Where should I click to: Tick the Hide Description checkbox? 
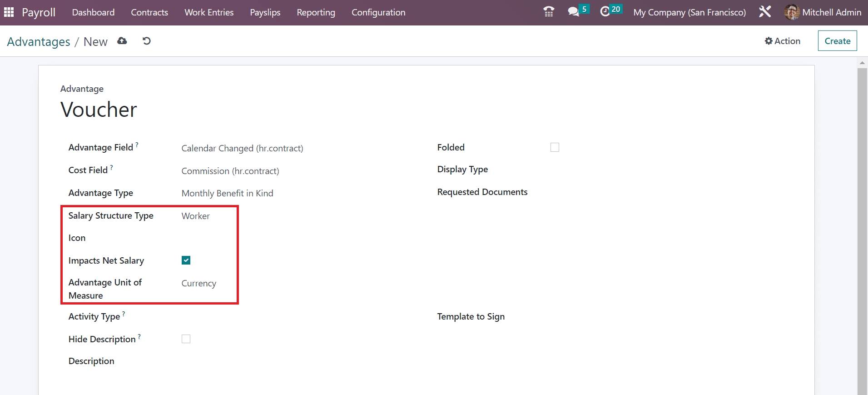point(186,339)
